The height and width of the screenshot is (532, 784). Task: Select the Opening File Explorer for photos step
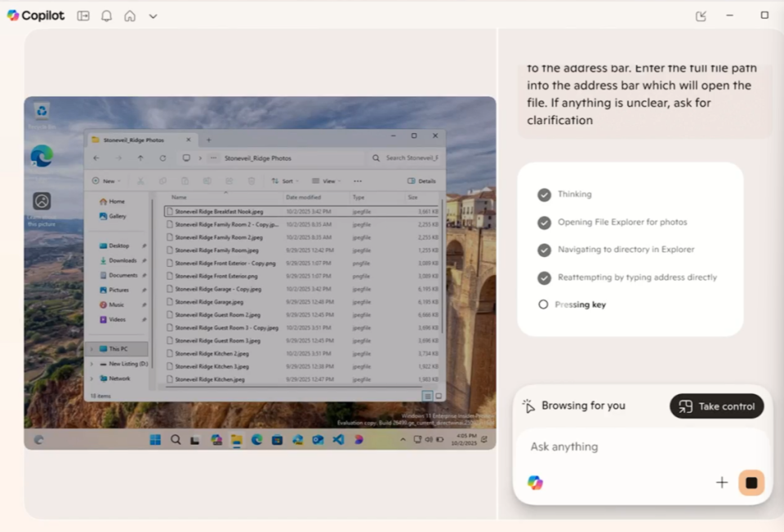[622, 222]
